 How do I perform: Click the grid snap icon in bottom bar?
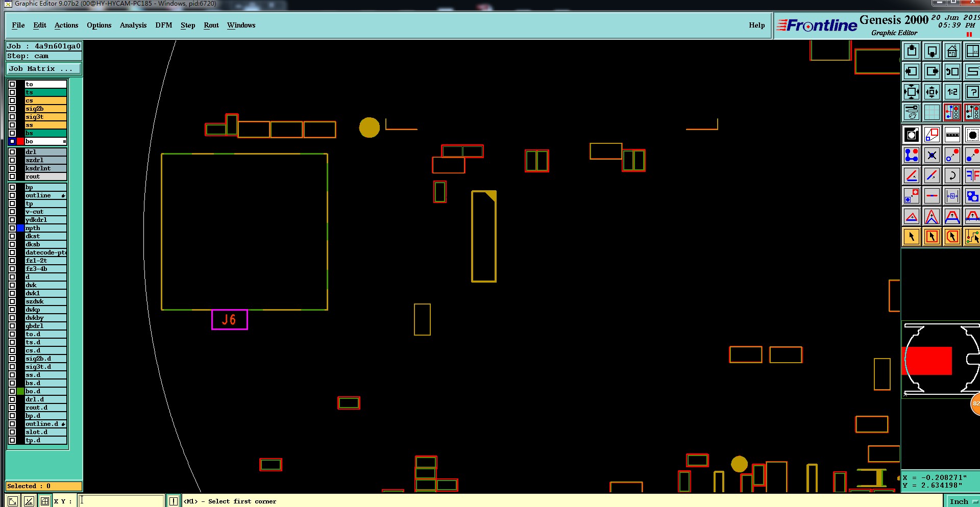pyautogui.click(x=45, y=501)
